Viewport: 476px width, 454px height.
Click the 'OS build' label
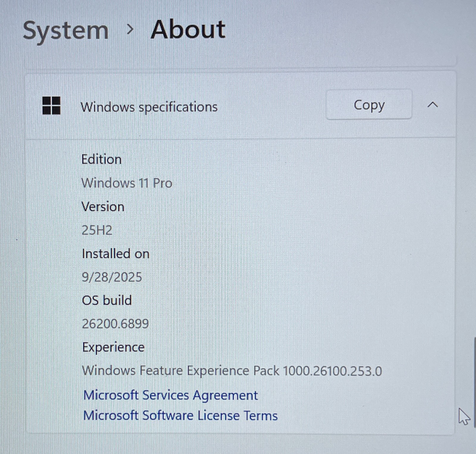coord(107,300)
